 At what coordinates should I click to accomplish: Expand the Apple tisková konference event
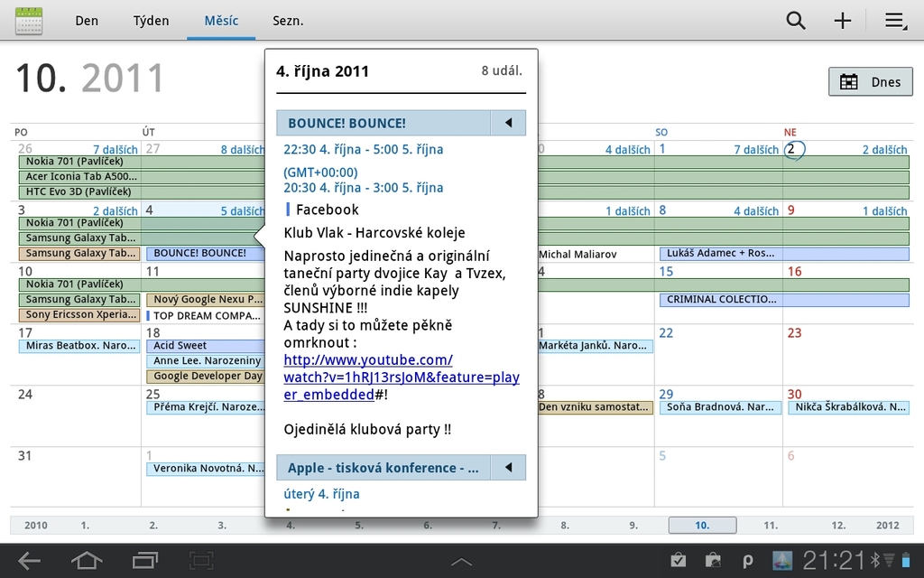point(508,468)
